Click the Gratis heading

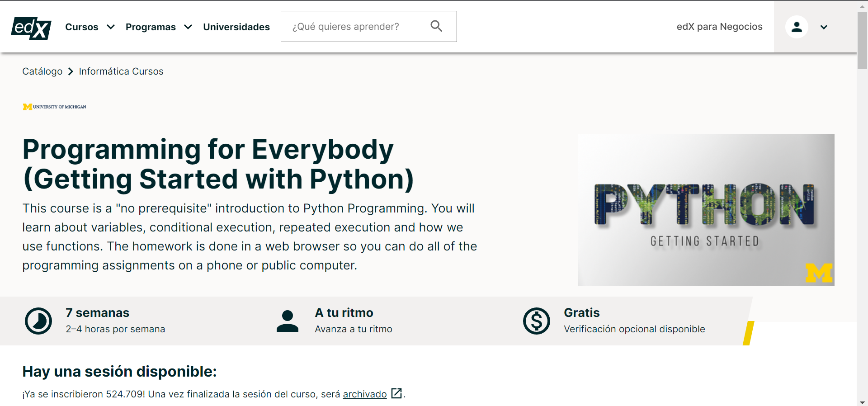582,313
